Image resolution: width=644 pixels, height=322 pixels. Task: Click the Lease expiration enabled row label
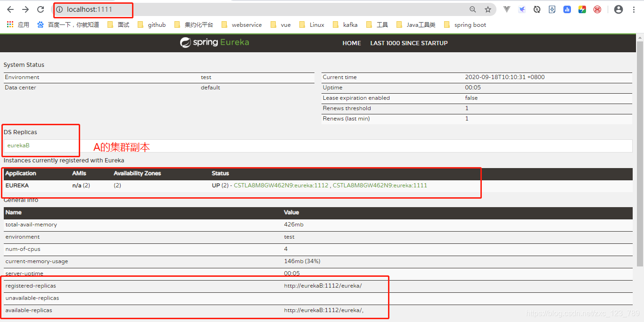click(x=356, y=98)
